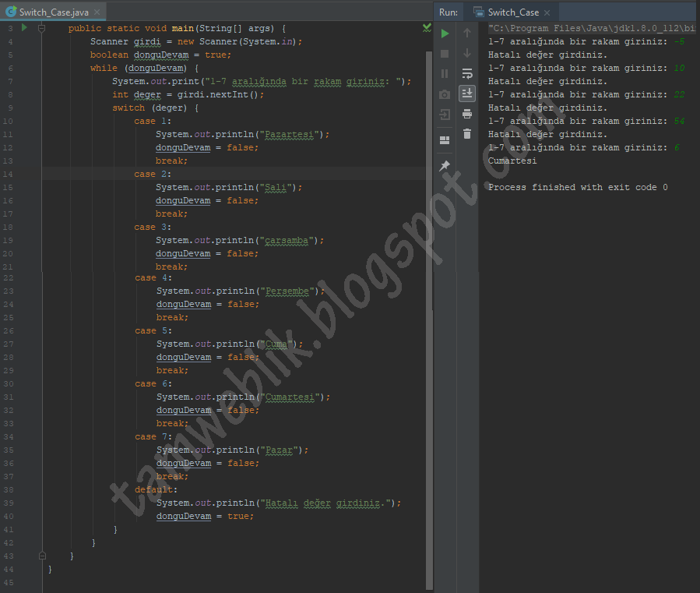This screenshot has width=700, height=593.
Task: Click the 'int deger = girdi.nextInt();' line
Action: (188, 95)
